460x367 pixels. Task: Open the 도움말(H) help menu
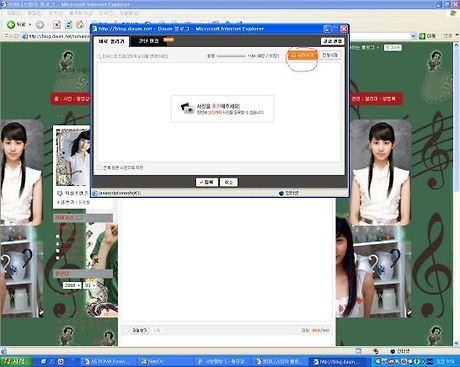[x=129, y=13]
